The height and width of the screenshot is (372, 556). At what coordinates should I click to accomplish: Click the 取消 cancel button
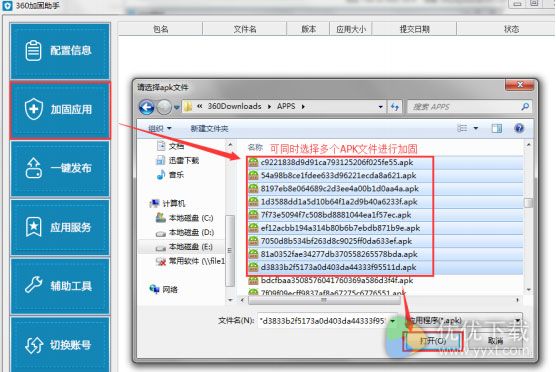[495, 341]
